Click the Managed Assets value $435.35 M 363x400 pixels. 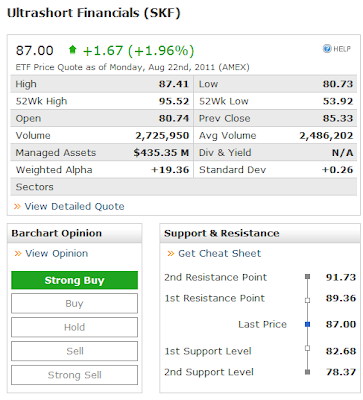(x=161, y=153)
